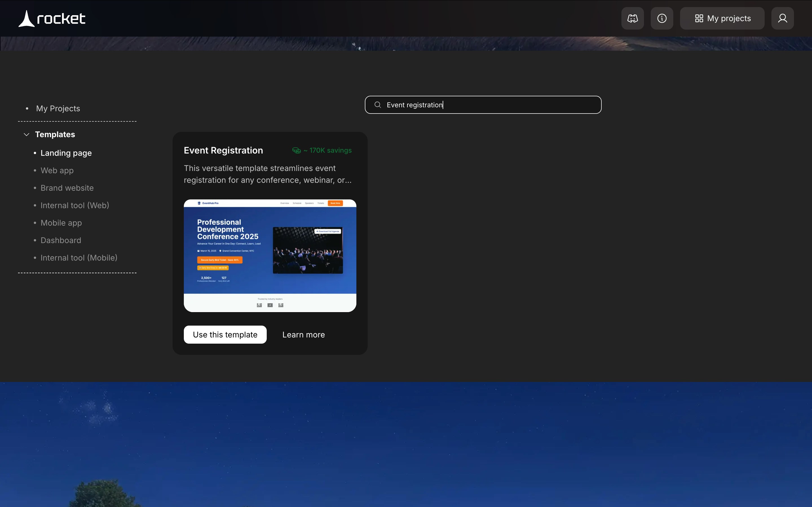
Task: Click the Learn more link
Action: (x=303, y=335)
